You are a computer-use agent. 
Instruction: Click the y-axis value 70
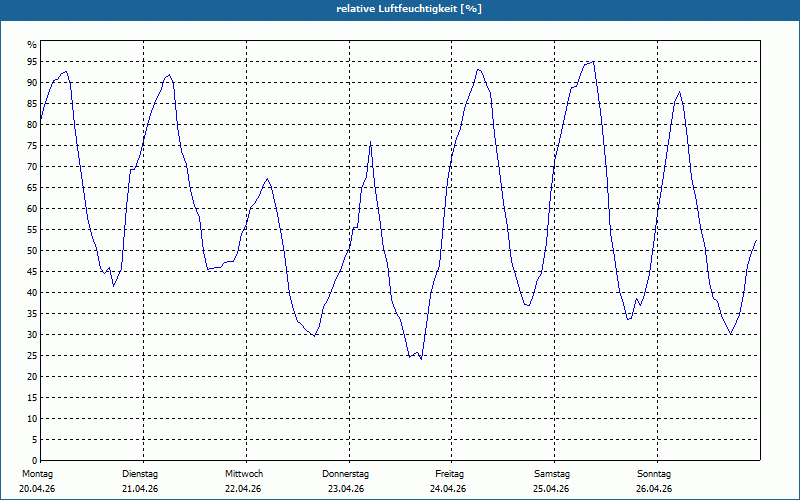coord(32,167)
